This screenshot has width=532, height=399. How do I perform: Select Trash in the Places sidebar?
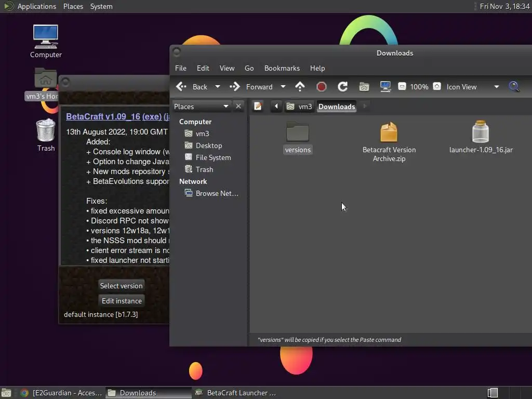(x=204, y=169)
